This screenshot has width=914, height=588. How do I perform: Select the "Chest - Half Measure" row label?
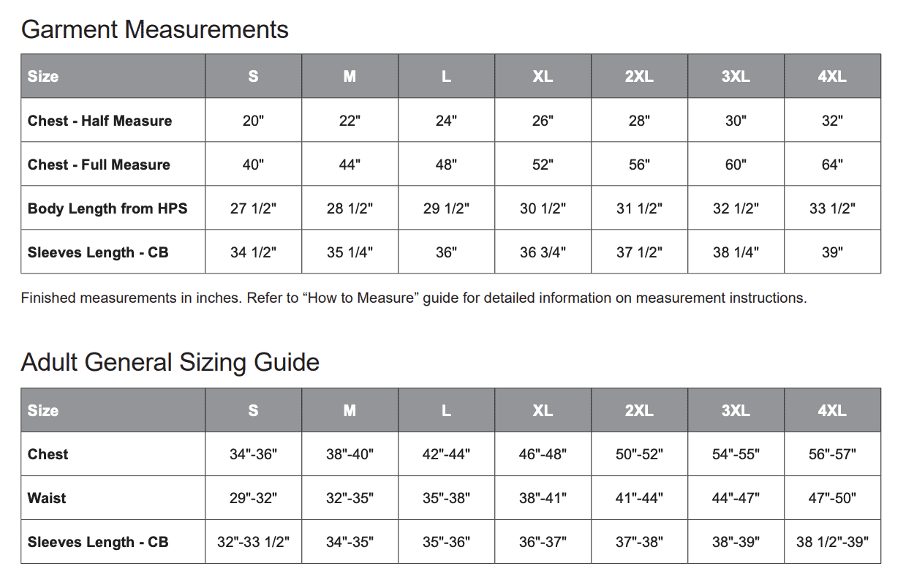[99, 121]
